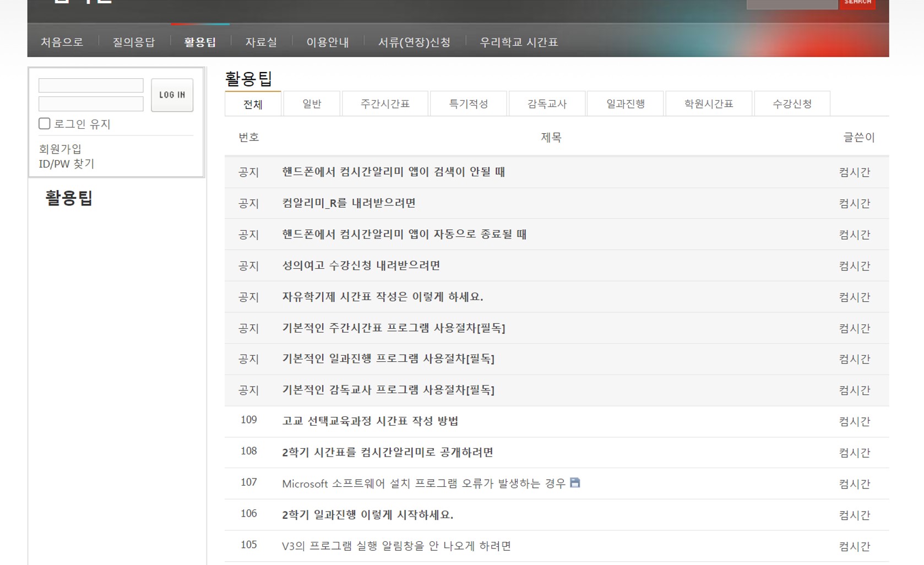Open the 특기적성 tab
The width and height of the screenshot is (924, 565).
pyautogui.click(x=469, y=104)
